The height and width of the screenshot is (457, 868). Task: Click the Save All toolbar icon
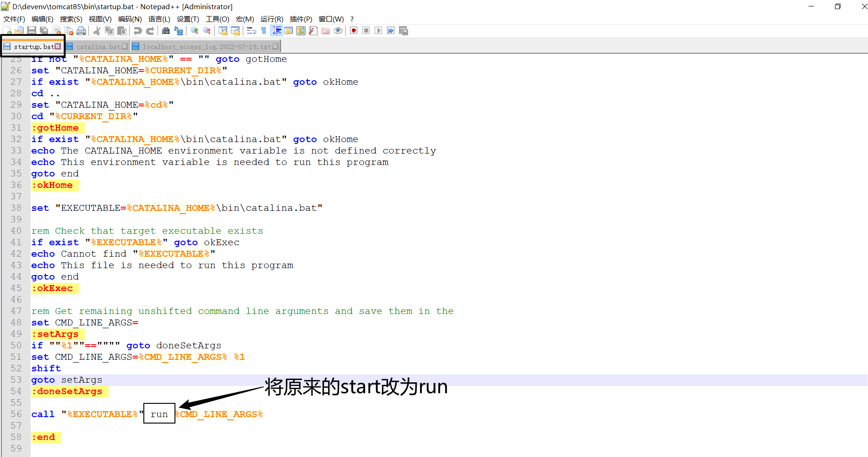(x=44, y=31)
